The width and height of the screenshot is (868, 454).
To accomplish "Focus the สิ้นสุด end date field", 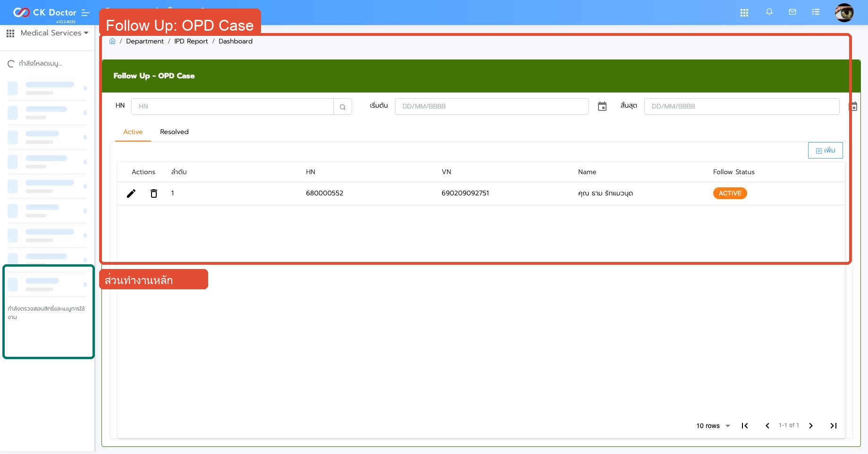I will coord(742,106).
